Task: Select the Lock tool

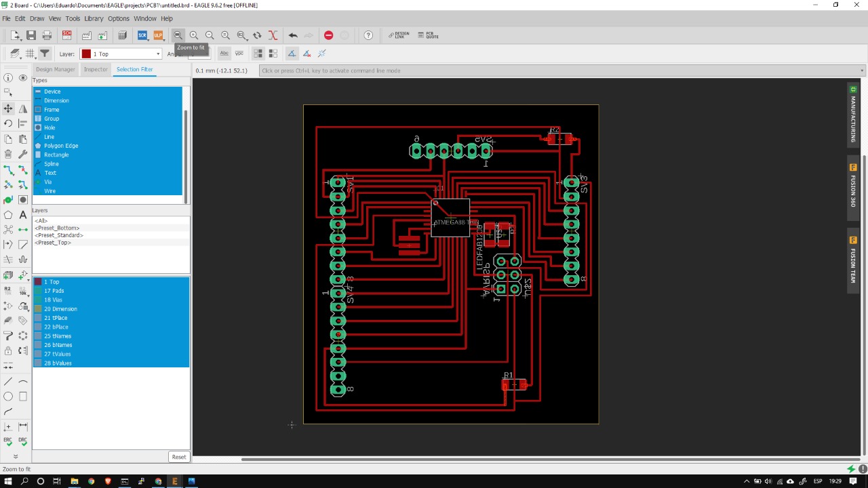Action: 8,350
